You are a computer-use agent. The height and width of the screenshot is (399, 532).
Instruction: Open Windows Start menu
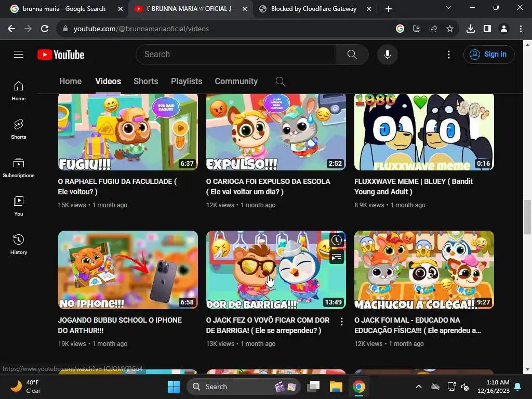[x=174, y=387]
